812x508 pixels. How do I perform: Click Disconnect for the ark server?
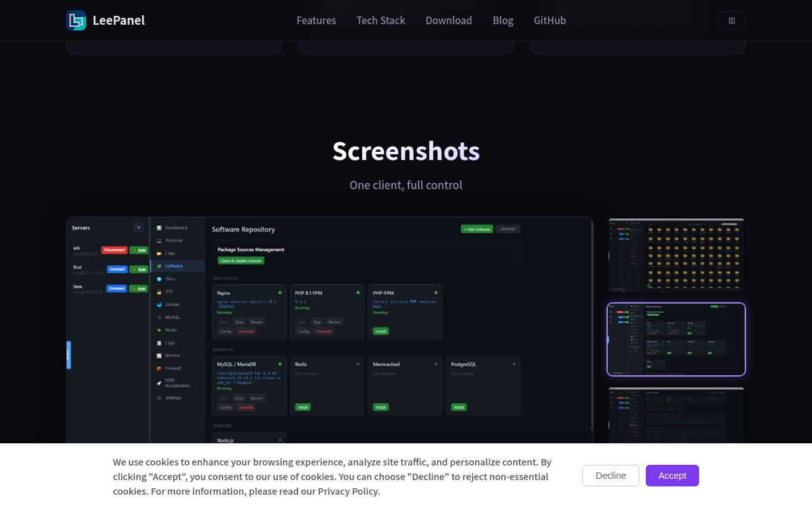click(114, 250)
